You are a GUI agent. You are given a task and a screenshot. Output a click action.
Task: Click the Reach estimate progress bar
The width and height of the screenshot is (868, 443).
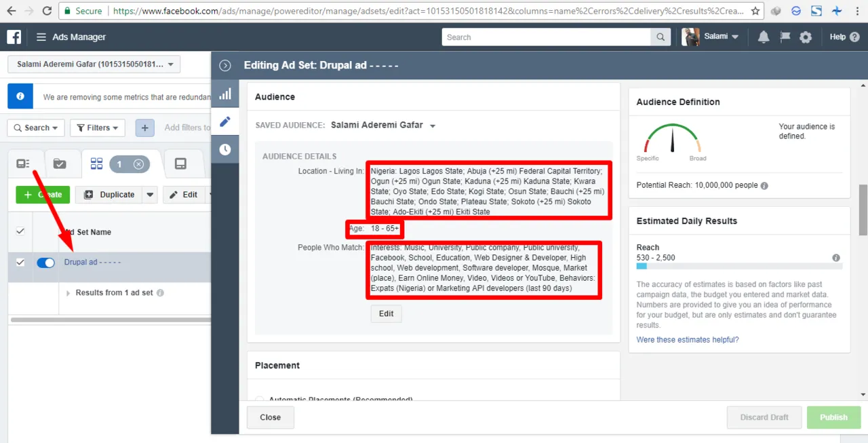[x=739, y=267]
